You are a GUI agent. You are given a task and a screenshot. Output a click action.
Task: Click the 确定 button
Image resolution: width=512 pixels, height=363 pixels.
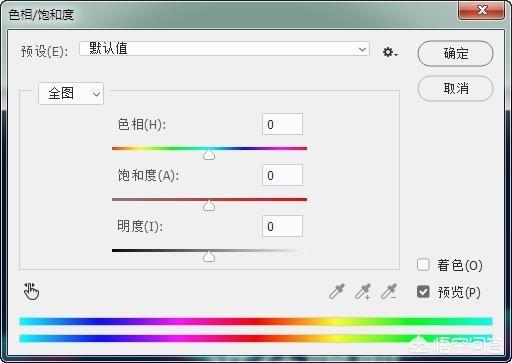click(x=455, y=53)
